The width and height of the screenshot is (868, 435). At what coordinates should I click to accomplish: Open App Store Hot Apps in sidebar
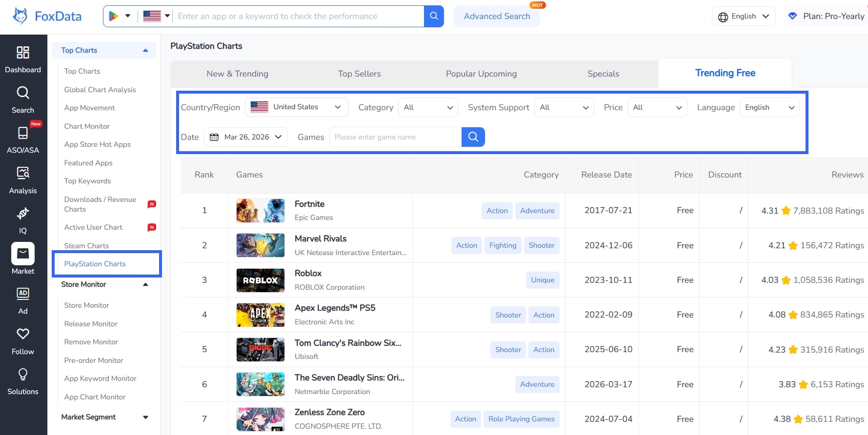tap(97, 144)
